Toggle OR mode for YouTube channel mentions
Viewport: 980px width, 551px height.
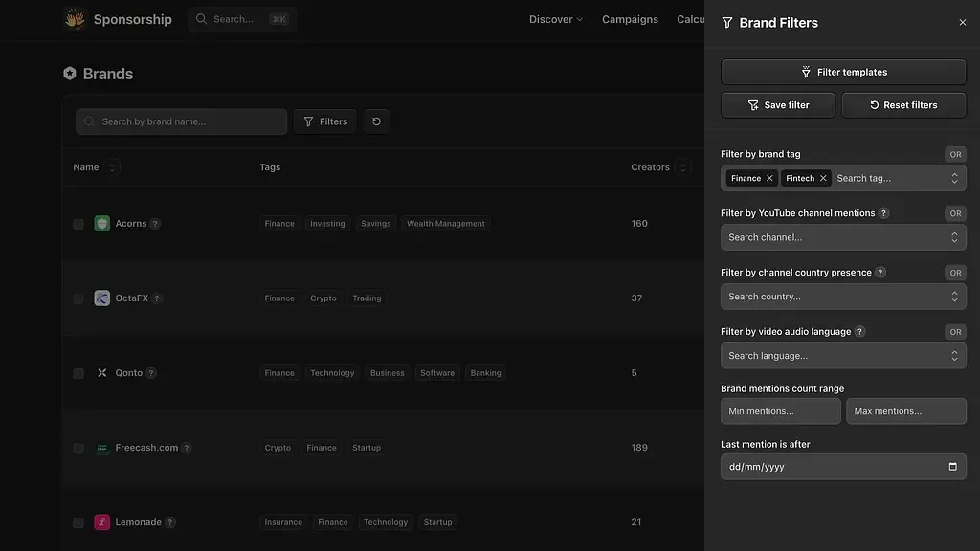[x=955, y=213]
